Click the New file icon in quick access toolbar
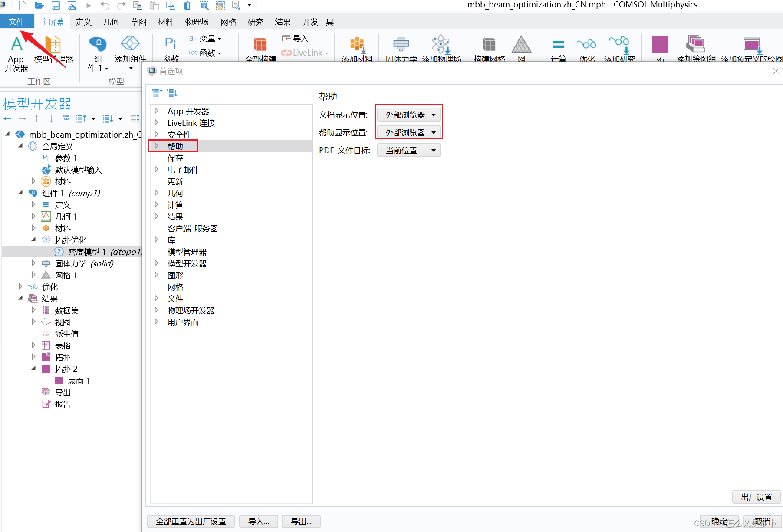This screenshot has height=532, width=783. (x=23, y=5)
